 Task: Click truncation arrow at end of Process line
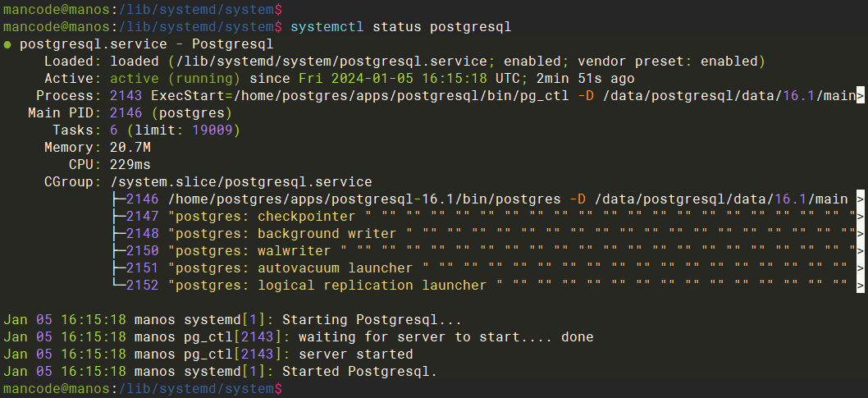point(860,96)
